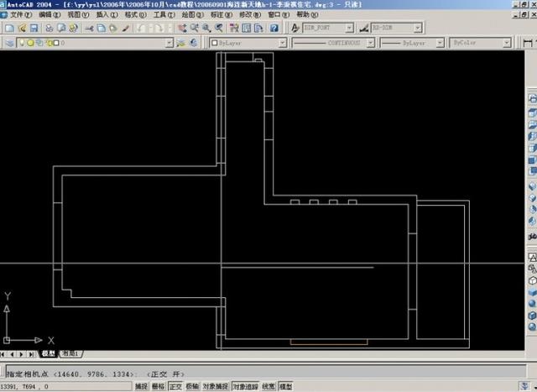Expand the layer 0 dropdown list
The width and height of the screenshot is (537, 392).
(x=169, y=43)
